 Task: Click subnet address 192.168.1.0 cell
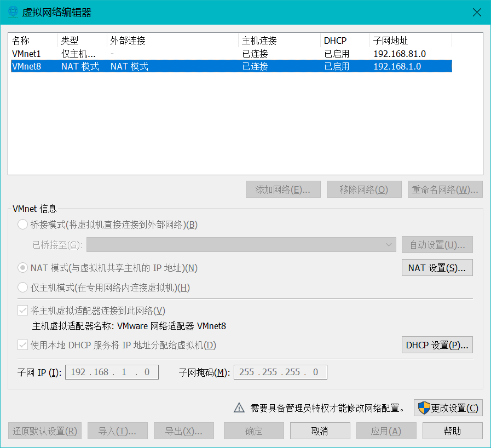click(x=397, y=66)
